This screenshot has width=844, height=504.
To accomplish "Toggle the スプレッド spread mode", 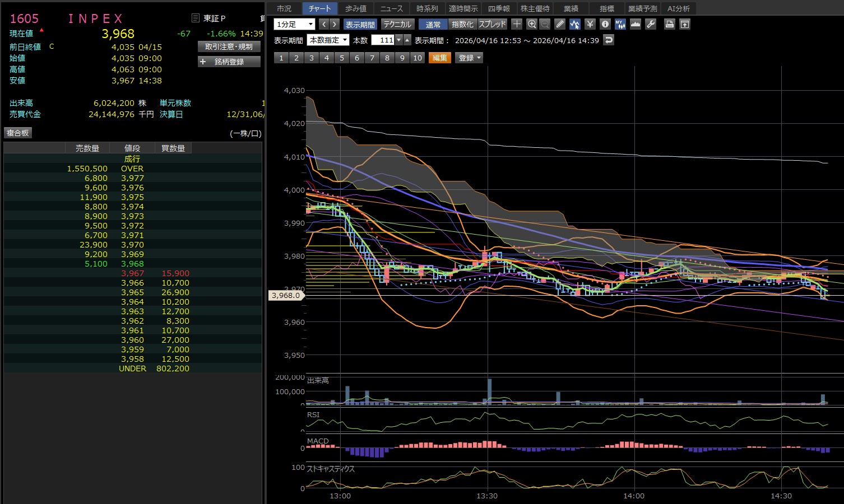I will (x=492, y=24).
